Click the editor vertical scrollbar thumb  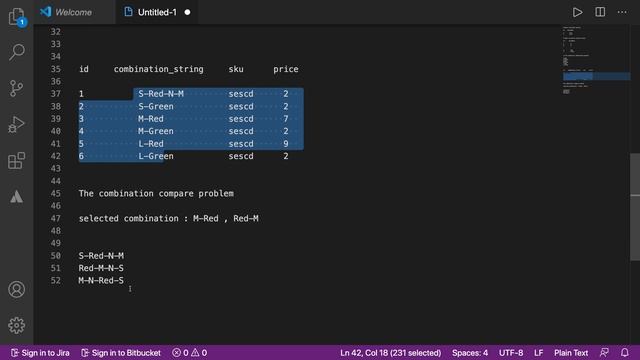click(x=635, y=207)
